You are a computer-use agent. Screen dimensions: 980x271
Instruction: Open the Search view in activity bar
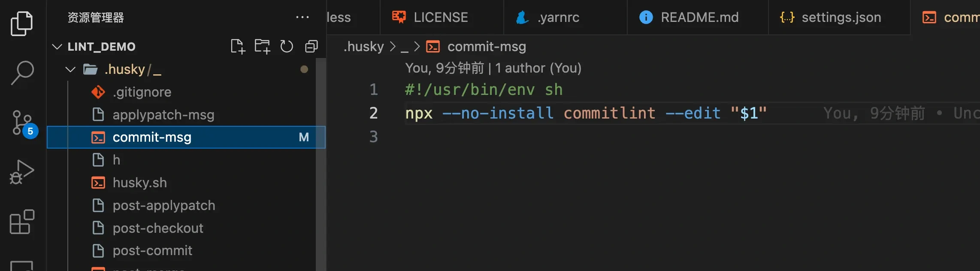[x=22, y=73]
